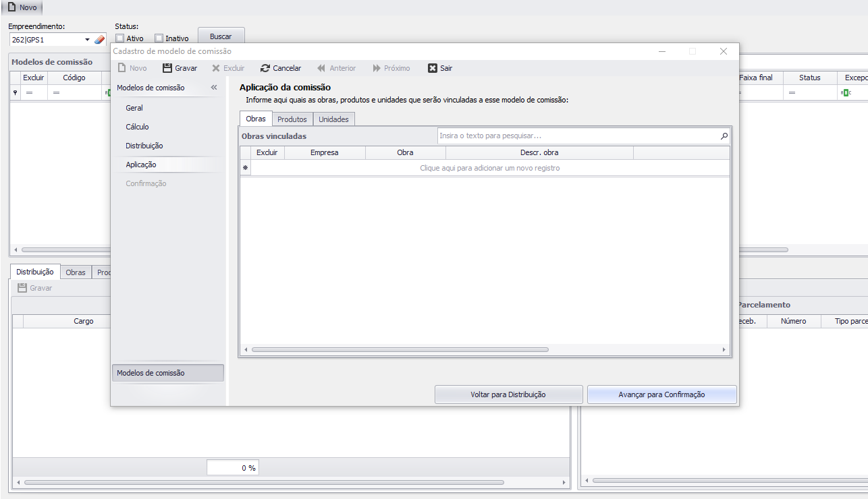Toggle the Inativo status checkbox
868x499 pixels.
click(159, 38)
